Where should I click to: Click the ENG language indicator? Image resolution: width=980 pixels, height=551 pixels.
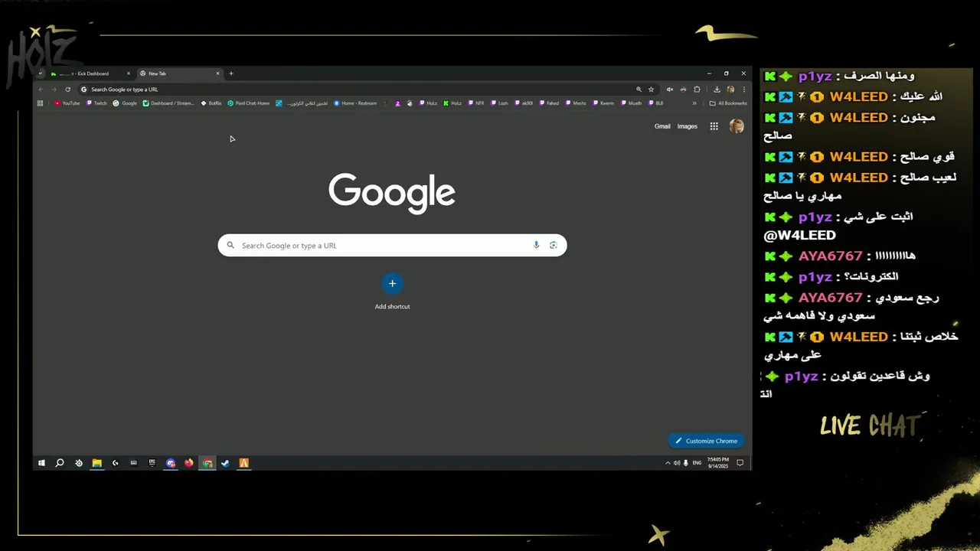[x=697, y=463]
